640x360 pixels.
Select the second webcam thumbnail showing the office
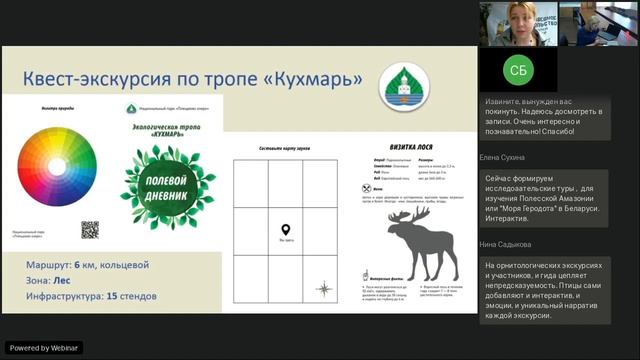coord(598,24)
